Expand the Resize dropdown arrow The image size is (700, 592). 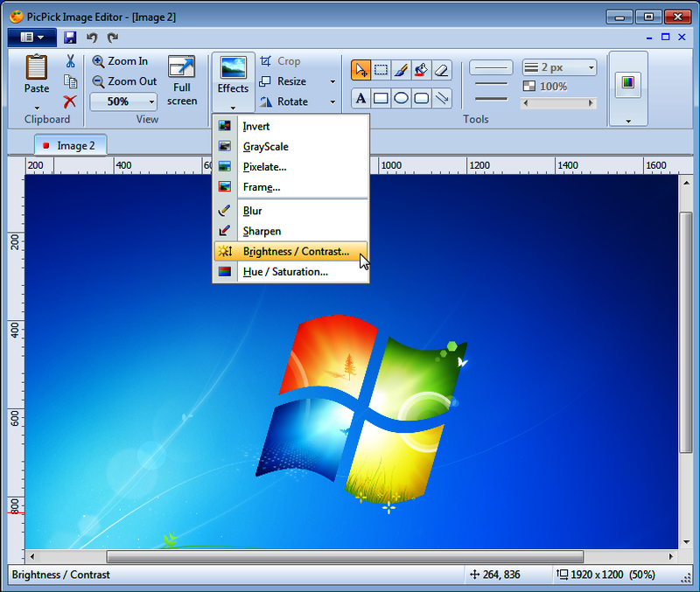click(332, 81)
